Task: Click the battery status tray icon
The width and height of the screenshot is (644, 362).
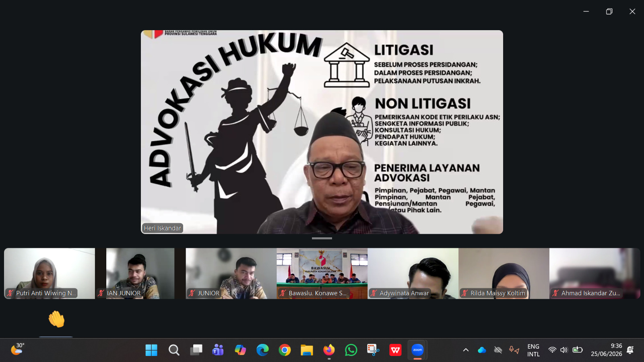Action: point(578,350)
